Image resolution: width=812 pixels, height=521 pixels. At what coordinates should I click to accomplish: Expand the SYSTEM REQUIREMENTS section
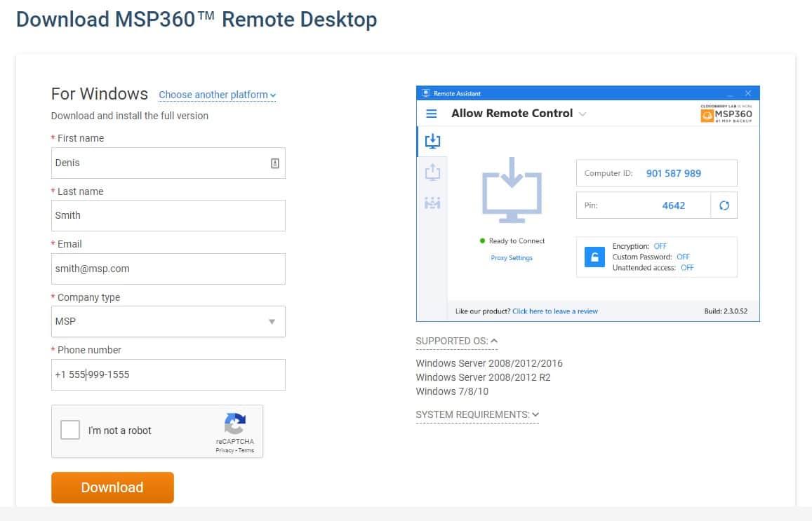tap(477, 414)
